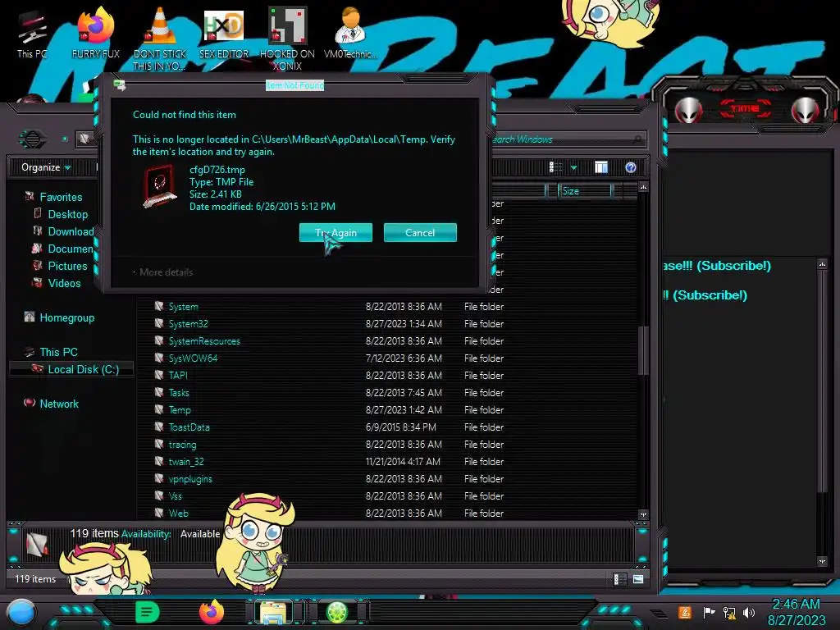Click the change view icon in Explorer toolbar
The height and width of the screenshot is (630, 840).
(x=556, y=167)
